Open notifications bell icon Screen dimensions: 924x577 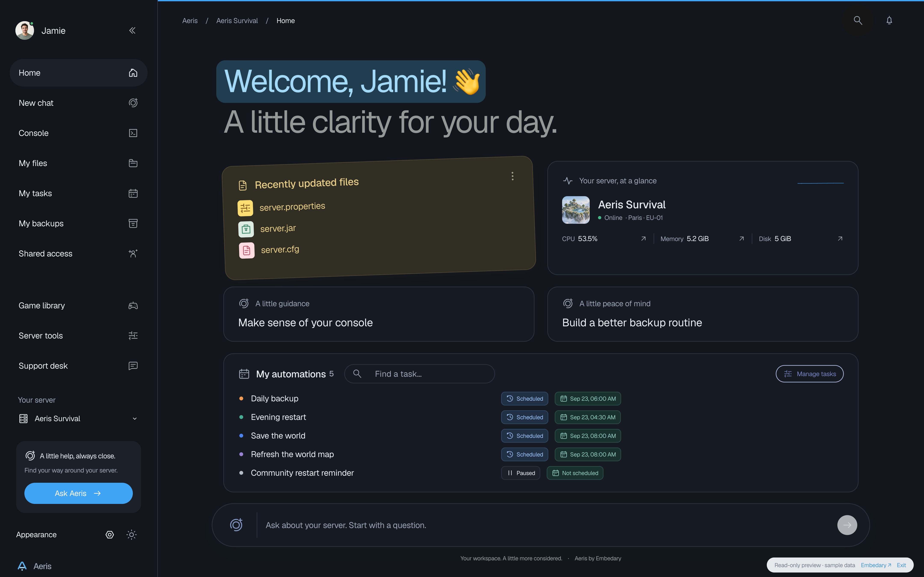889,21
